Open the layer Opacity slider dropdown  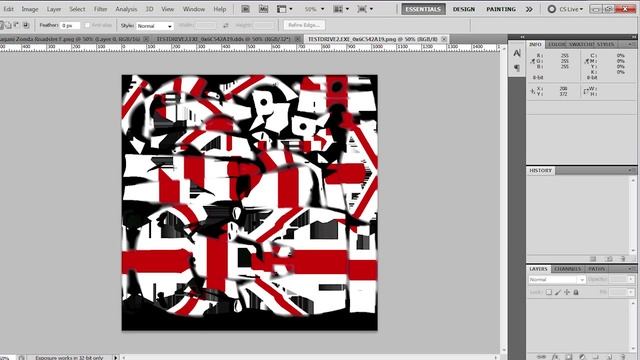631,280
